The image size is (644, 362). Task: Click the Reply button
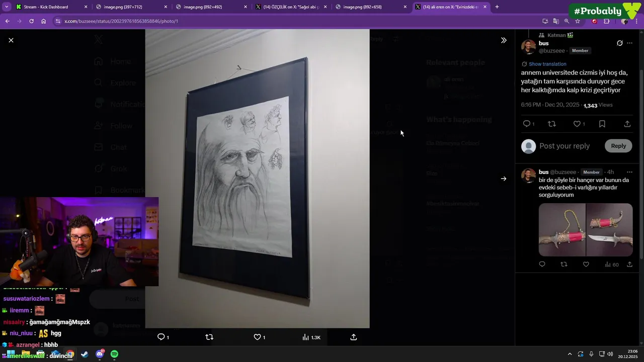pos(618,146)
